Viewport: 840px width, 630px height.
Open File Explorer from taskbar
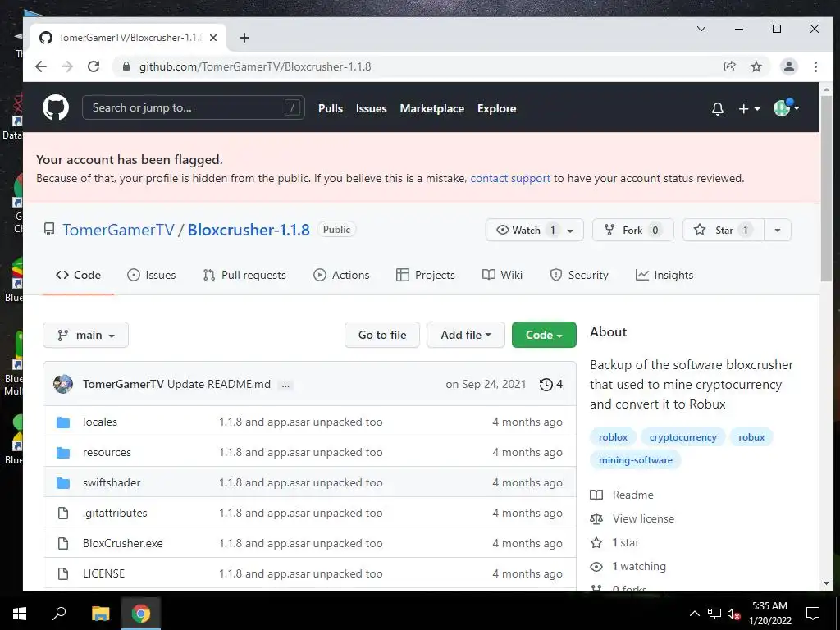coord(100,614)
